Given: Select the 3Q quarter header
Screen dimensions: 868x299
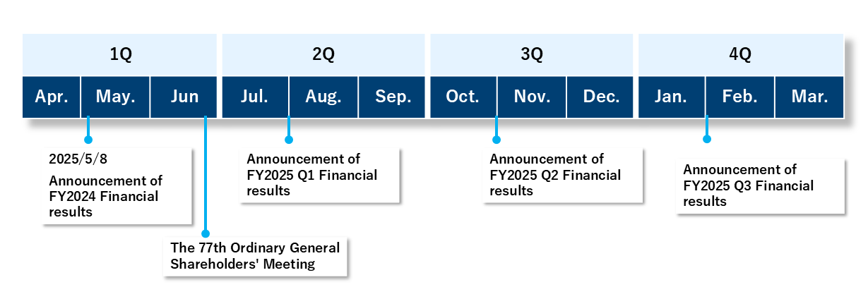Looking at the screenshot, I should click(532, 54).
